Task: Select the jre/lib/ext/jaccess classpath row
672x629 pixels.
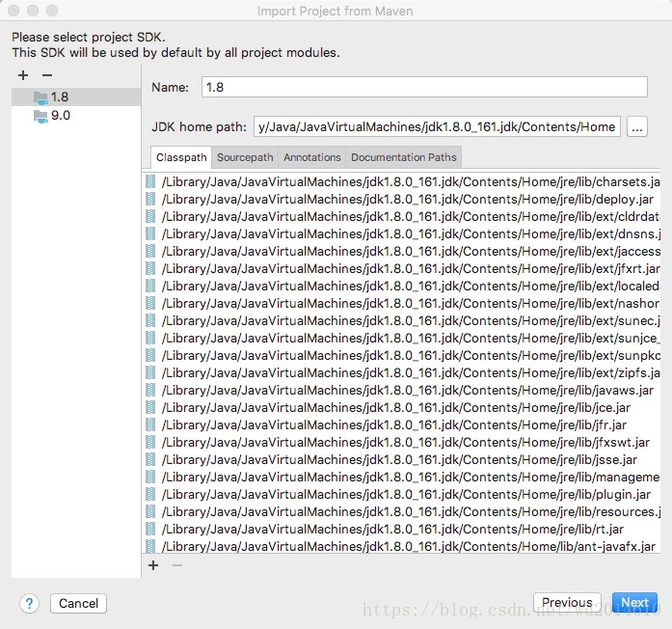Action: tap(401, 251)
